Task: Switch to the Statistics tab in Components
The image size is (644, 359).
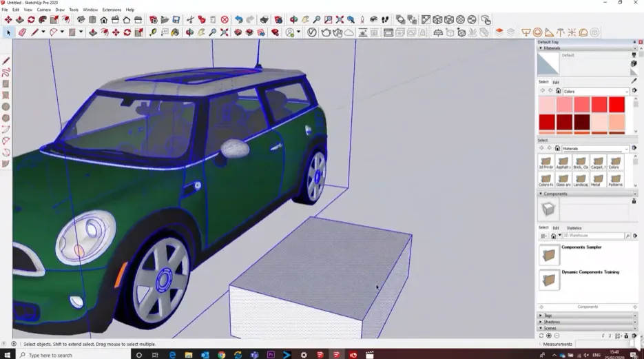Action: tap(574, 228)
